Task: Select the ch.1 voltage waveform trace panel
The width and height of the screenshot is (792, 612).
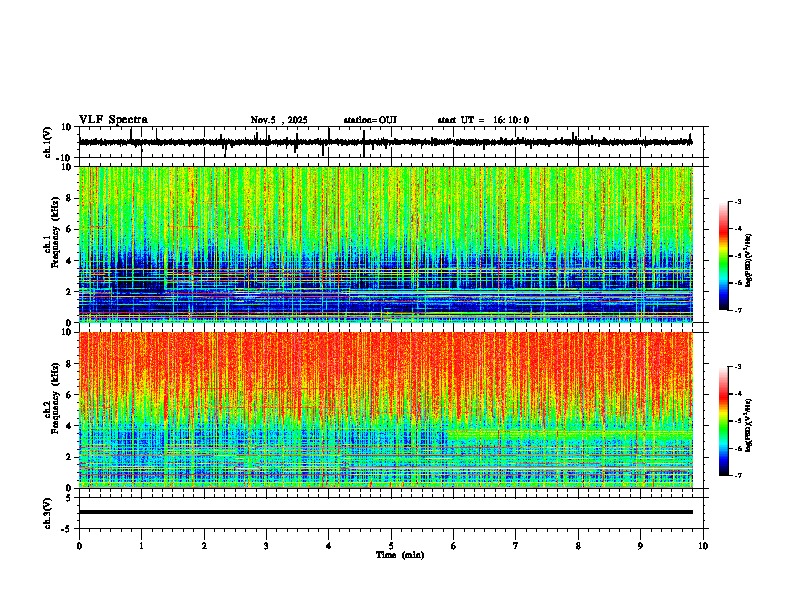Action: click(391, 142)
